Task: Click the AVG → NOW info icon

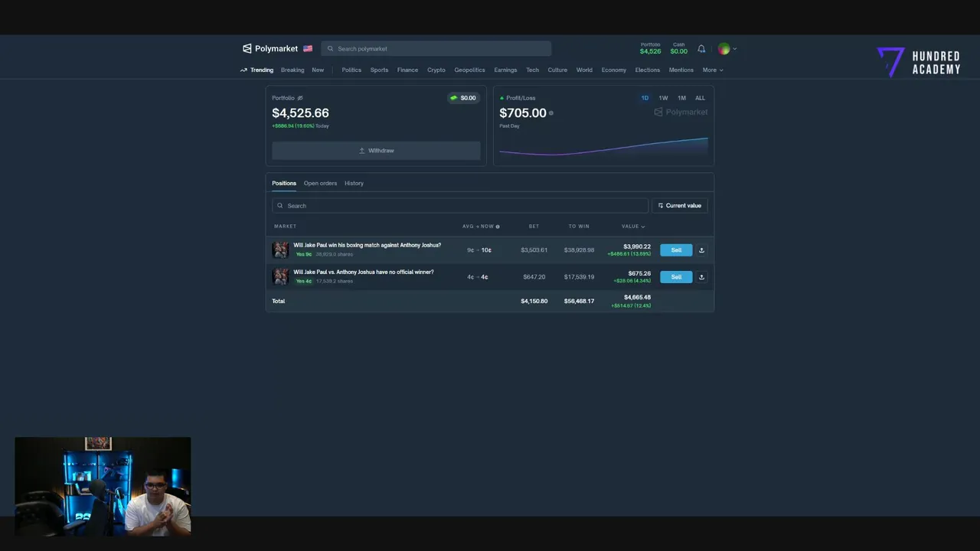Action: tap(498, 227)
